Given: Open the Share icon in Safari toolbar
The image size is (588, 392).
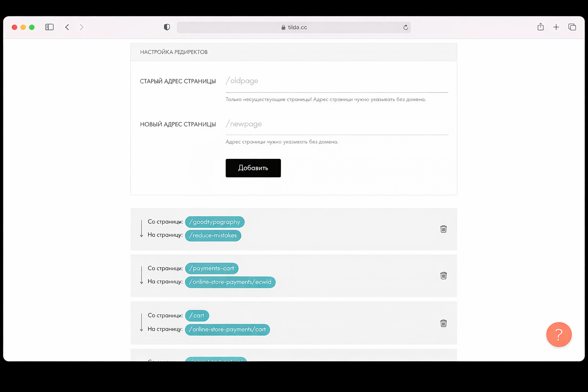Looking at the screenshot, I should click(x=541, y=27).
